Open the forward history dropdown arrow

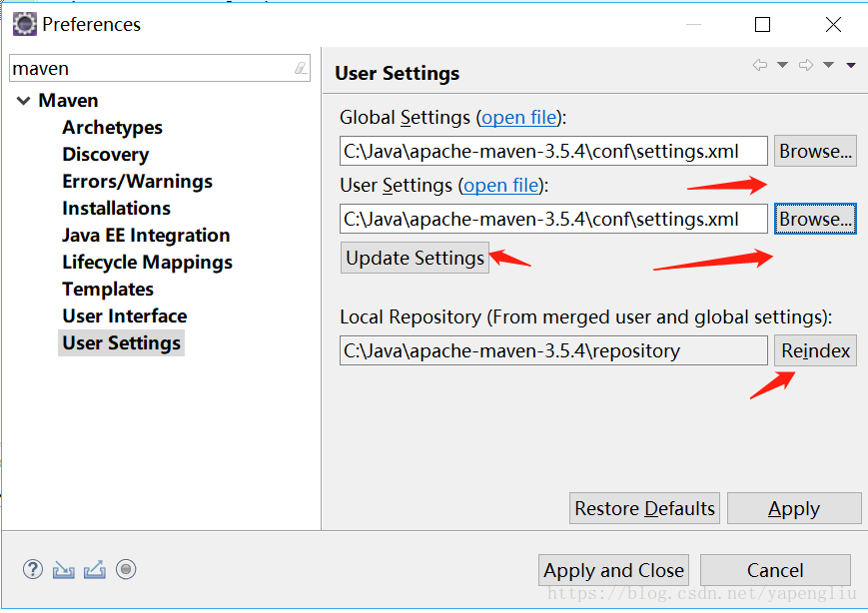pos(828,65)
